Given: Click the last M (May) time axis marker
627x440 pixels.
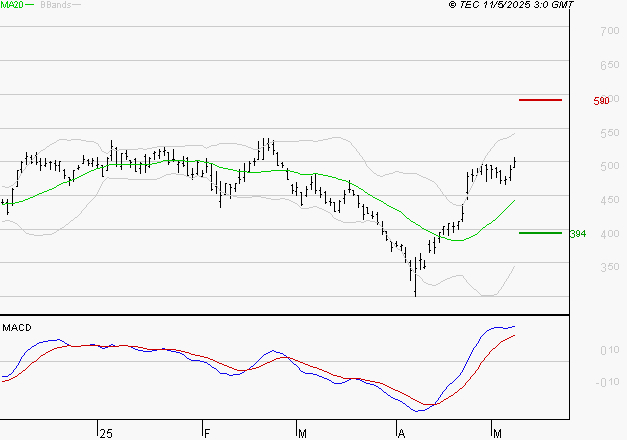Looking at the screenshot, I should 497,432.
